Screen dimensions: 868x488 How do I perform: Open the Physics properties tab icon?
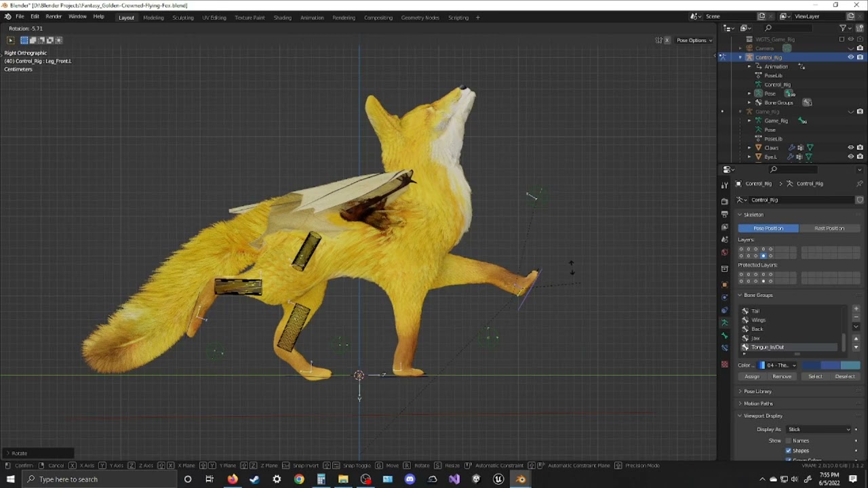[724, 298]
